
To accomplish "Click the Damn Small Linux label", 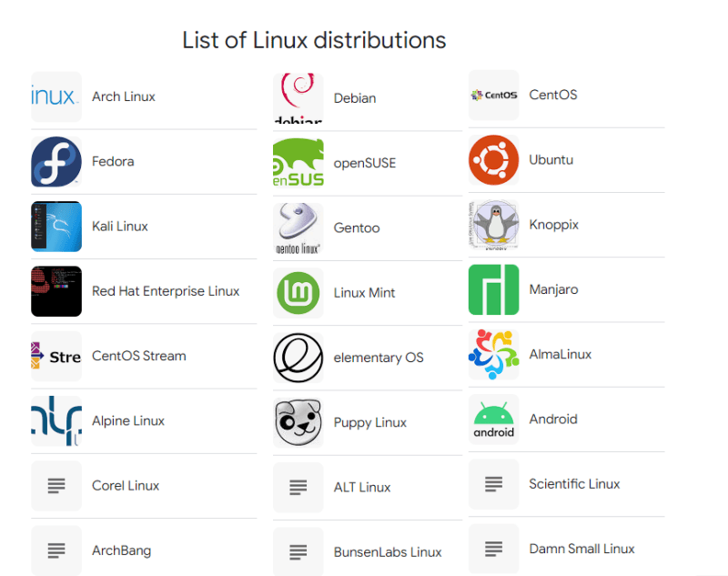I will 581,549.
